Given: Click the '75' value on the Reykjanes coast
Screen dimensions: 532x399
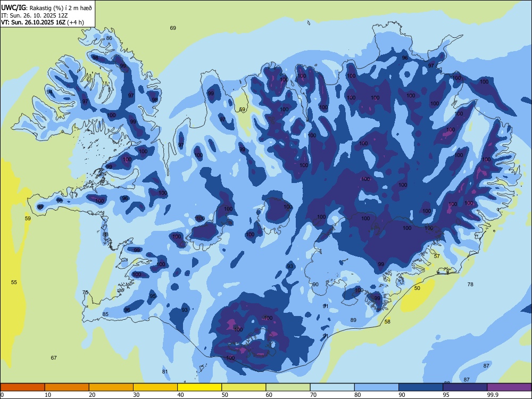Looking at the screenshot, I should [x=85, y=293].
